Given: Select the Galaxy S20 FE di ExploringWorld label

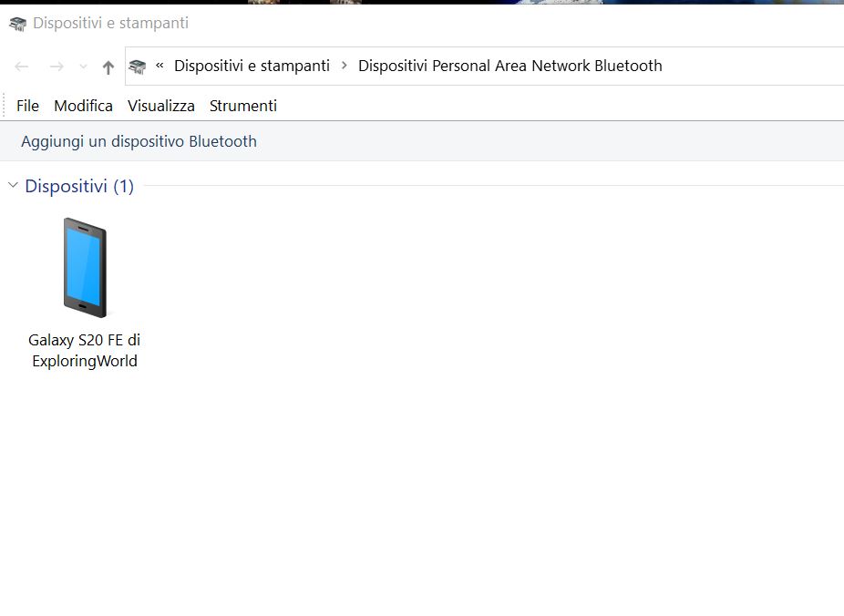Looking at the screenshot, I should [85, 350].
